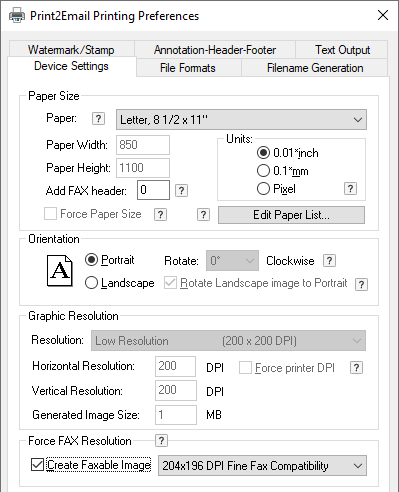Choose Landscape orientation
399x492 pixels.
(x=91, y=283)
